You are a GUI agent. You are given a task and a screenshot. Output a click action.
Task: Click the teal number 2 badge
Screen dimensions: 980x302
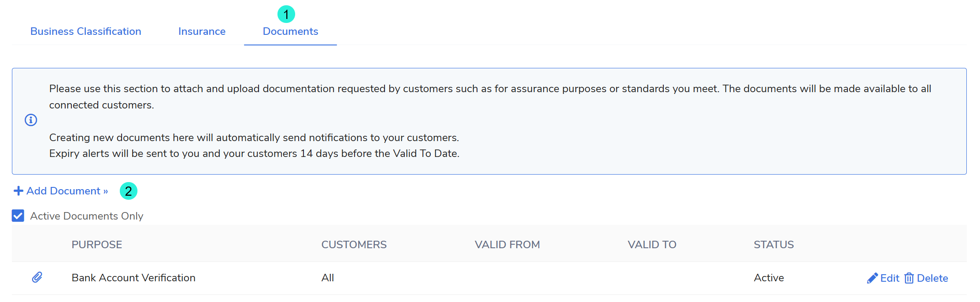[129, 191]
